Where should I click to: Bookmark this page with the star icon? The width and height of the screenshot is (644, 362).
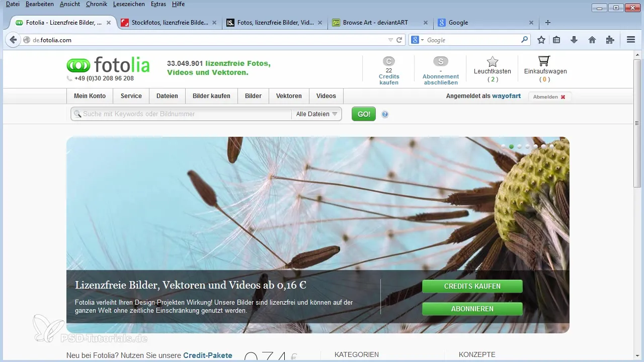tap(541, 40)
